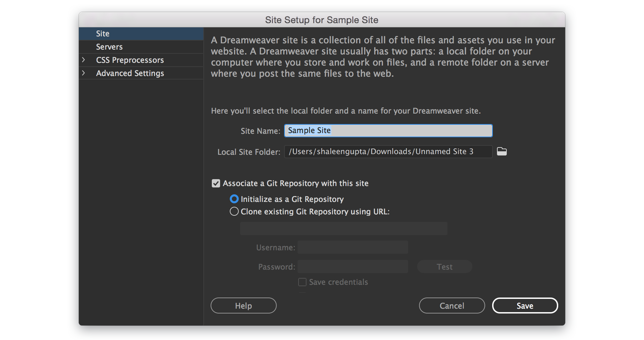Click inside the Site Name field
This screenshot has width=644, height=340.
coord(388,130)
